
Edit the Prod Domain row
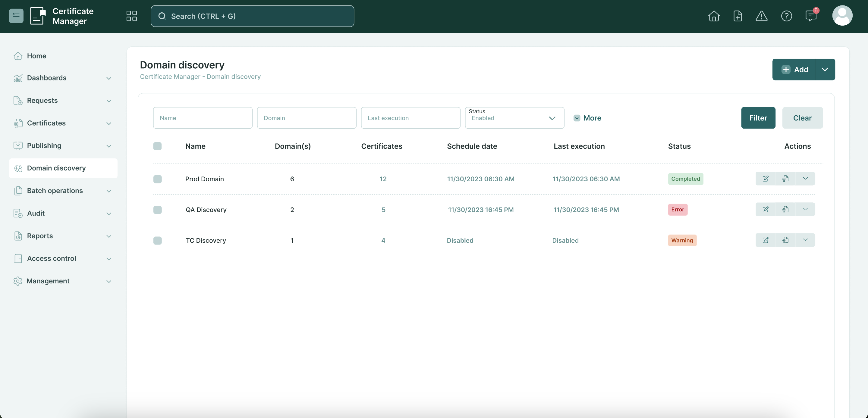pos(765,179)
